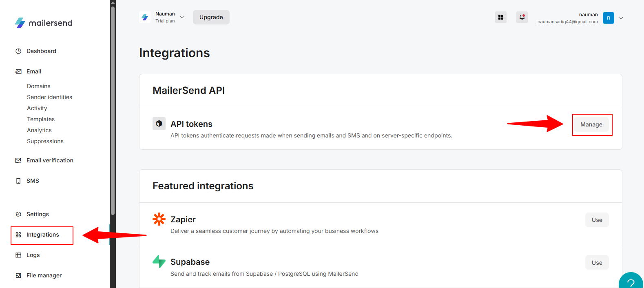This screenshot has width=644, height=288.
Task: Click the mailersend logo
Action: coord(44,23)
